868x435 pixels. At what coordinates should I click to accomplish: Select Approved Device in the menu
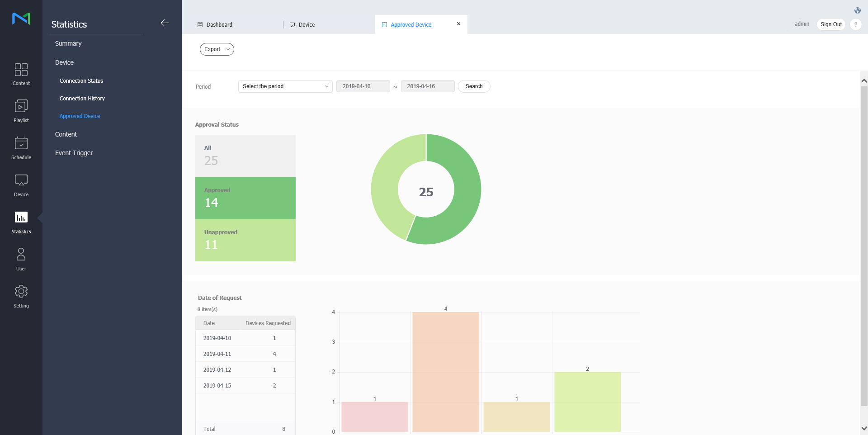point(80,116)
